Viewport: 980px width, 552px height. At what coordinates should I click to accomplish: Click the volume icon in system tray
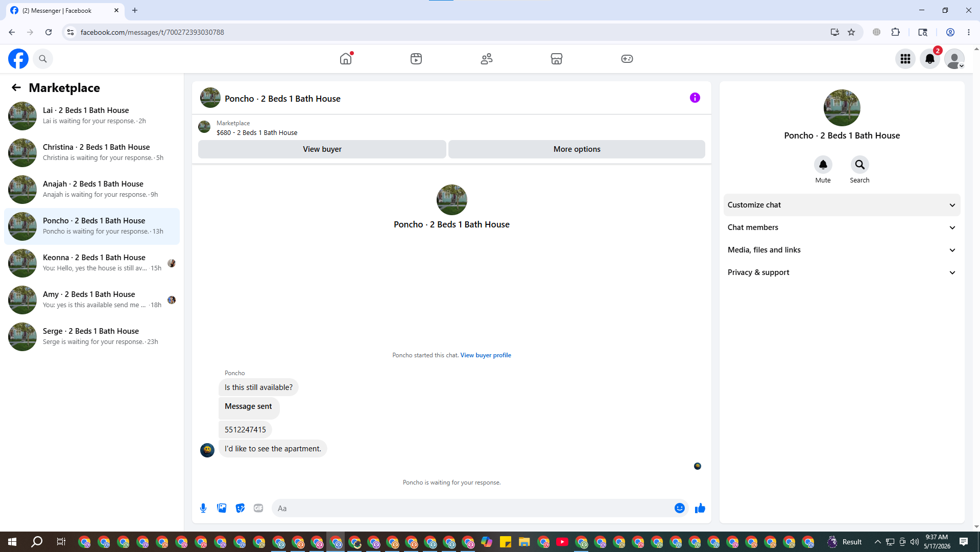[915, 542]
